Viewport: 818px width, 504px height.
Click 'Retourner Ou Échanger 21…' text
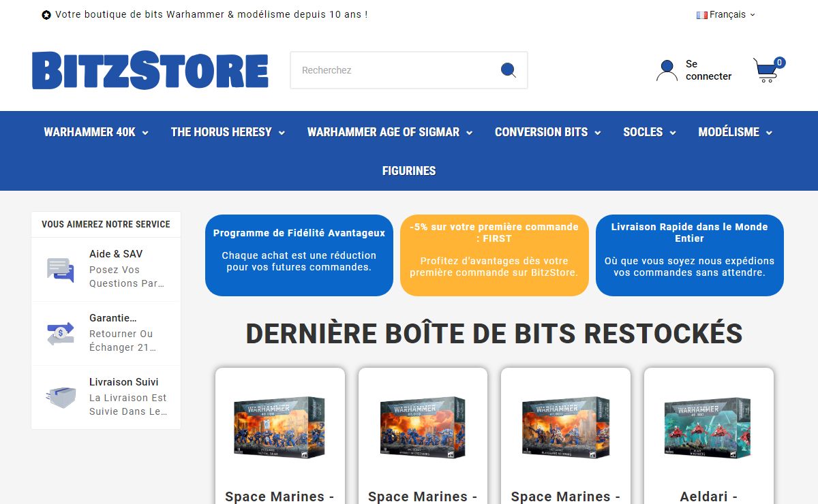(123, 341)
